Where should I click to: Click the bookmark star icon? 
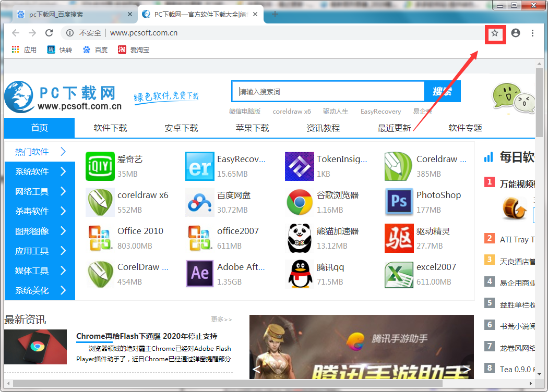[x=495, y=33]
